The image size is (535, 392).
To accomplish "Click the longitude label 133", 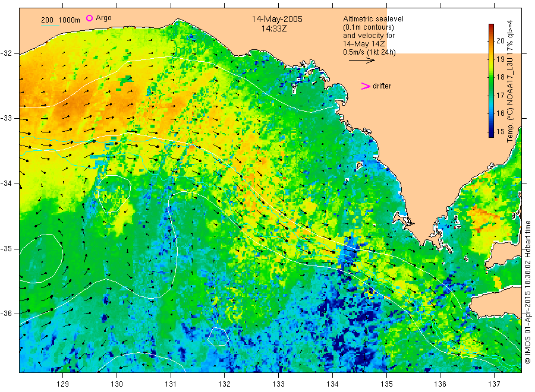I will click(278, 384).
